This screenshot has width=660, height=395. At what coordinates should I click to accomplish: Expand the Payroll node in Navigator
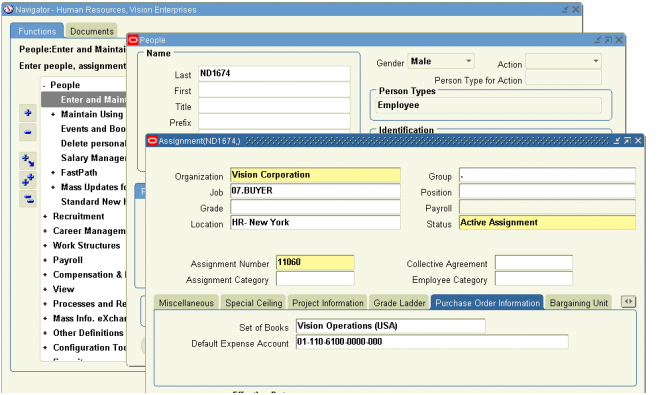click(x=45, y=260)
